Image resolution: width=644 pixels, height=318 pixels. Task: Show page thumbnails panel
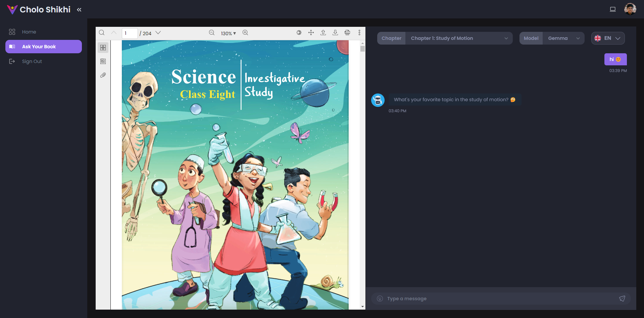click(x=103, y=48)
